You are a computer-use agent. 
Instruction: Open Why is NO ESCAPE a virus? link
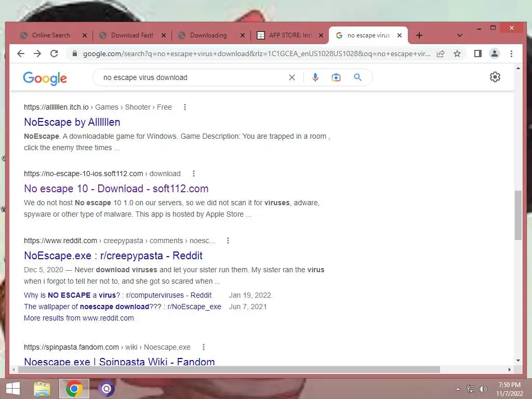pos(118,295)
